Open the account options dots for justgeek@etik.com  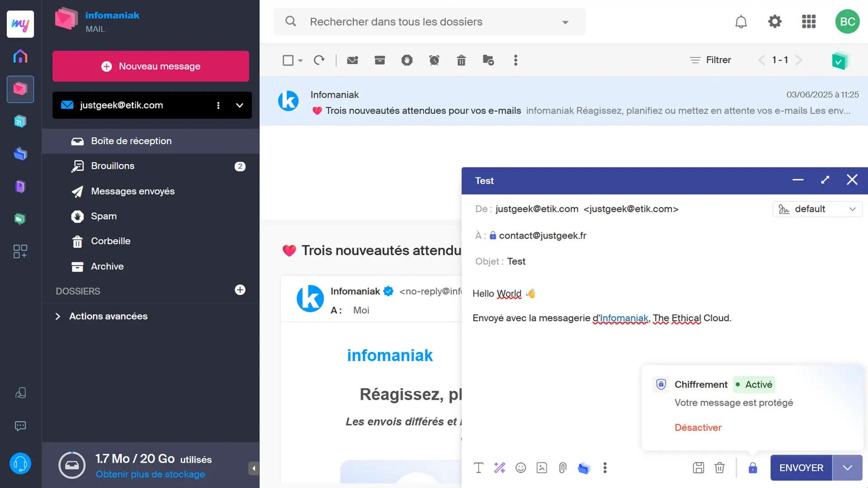click(x=218, y=105)
